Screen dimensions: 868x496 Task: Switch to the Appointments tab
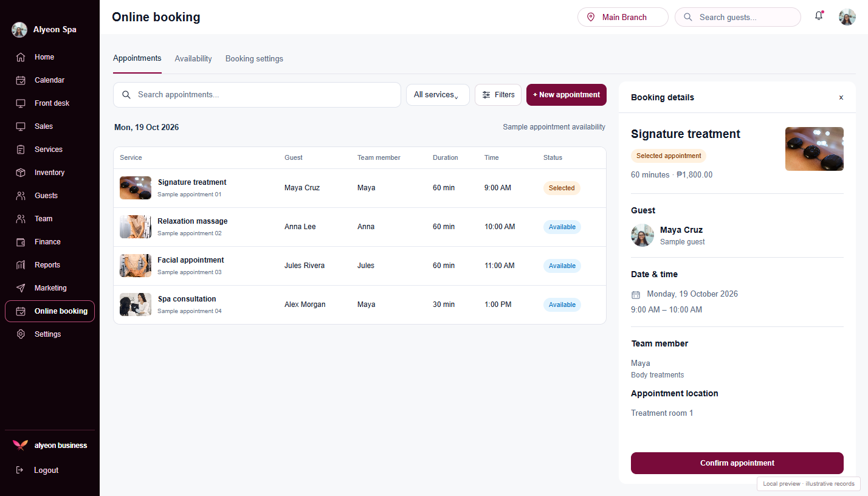[137, 58]
